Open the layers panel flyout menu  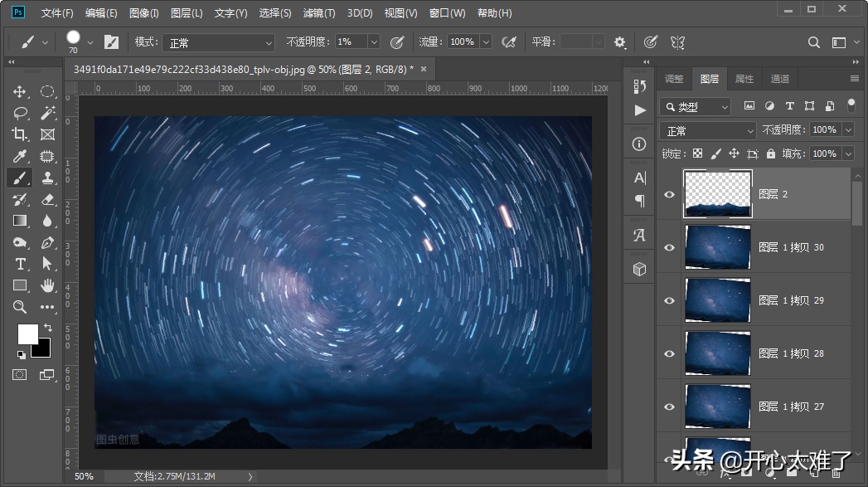click(x=855, y=79)
